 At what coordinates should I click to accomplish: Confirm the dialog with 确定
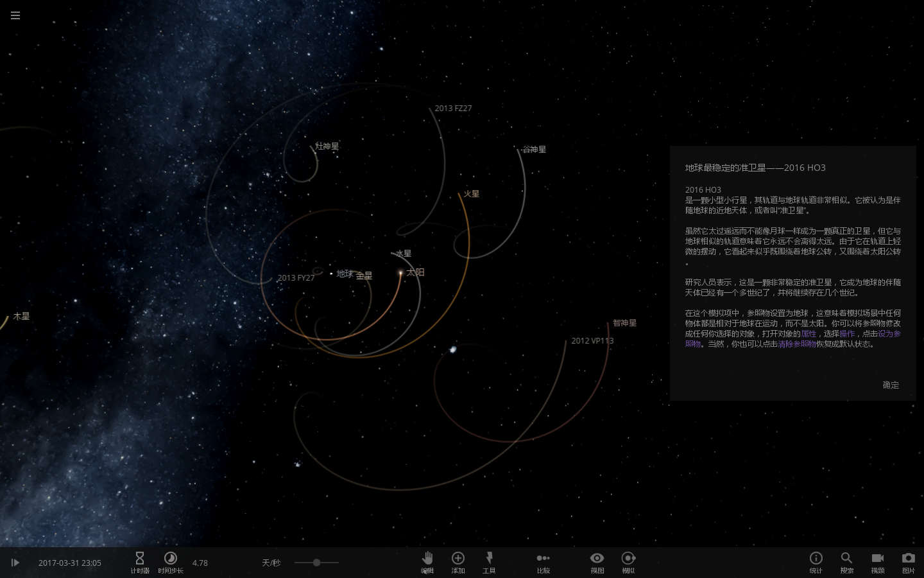891,385
